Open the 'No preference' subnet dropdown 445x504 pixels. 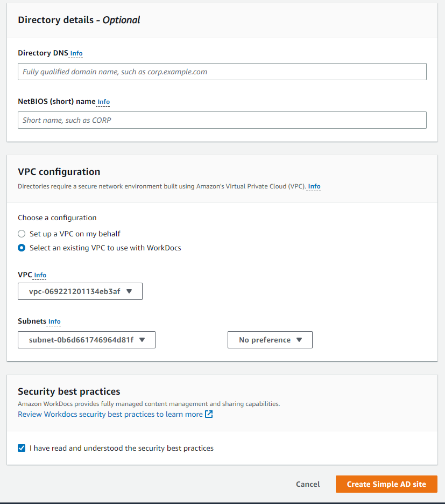click(x=270, y=340)
